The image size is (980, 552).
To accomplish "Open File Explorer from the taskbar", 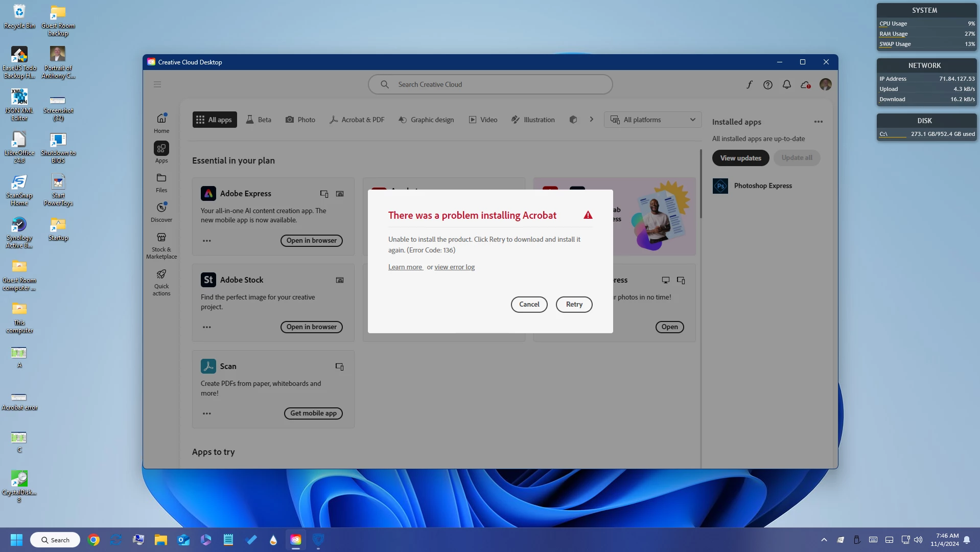I will pyautogui.click(x=161, y=540).
